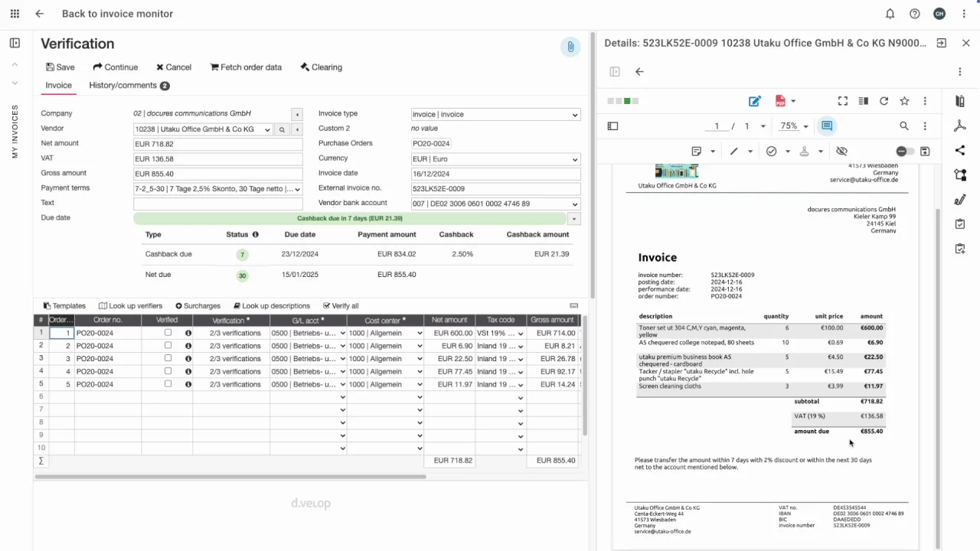
Task: Click the red PDF file icon
Action: 780,101
